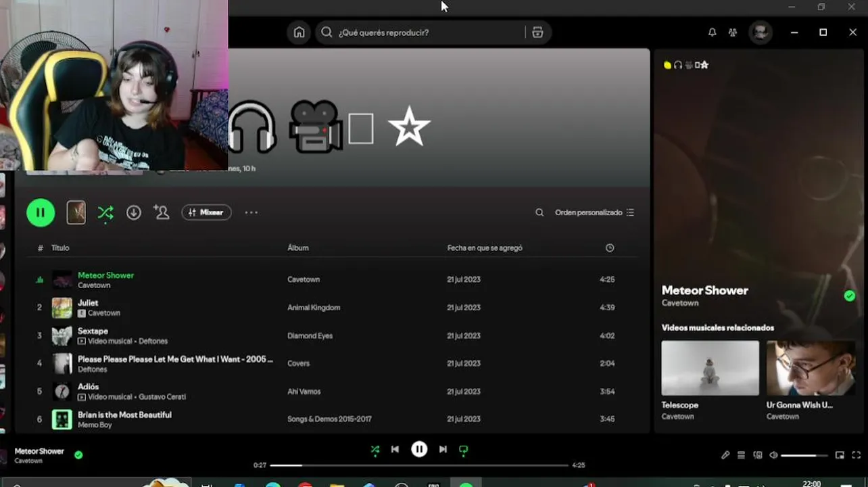Open friend activity icon

[x=733, y=32]
